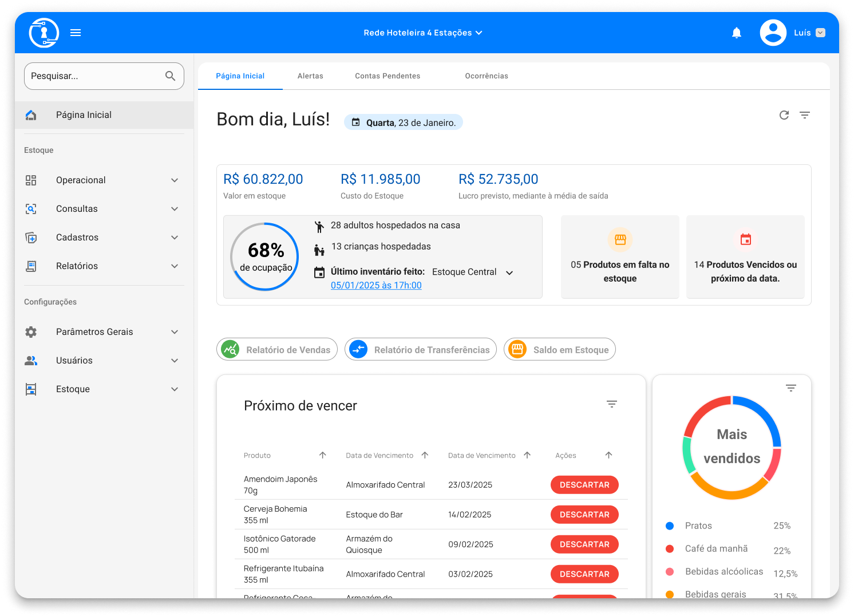Click the blue Pratos legend color dot
854x616 pixels.
pos(670,526)
